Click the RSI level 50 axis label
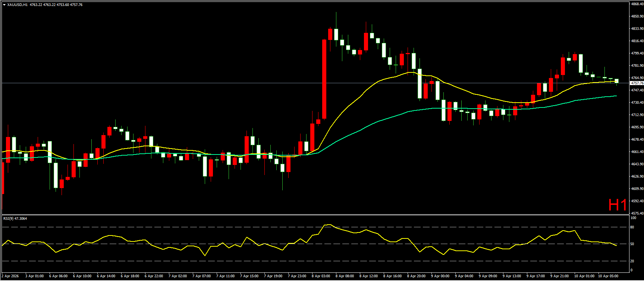The height and width of the screenshot is (281, 644). pos(632,244)
